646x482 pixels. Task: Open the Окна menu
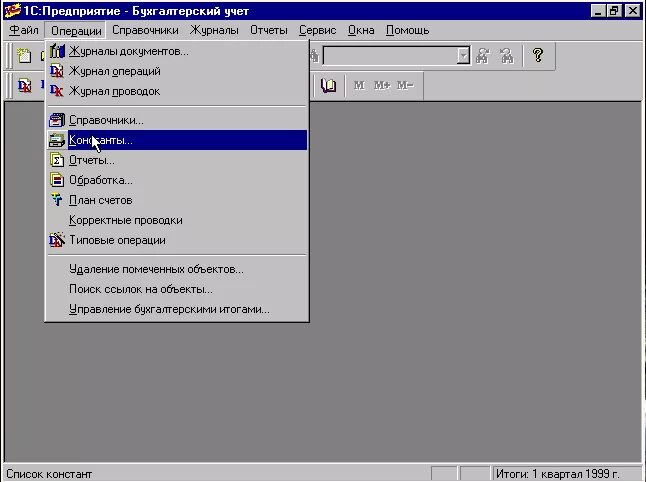[x=361, y=30]
